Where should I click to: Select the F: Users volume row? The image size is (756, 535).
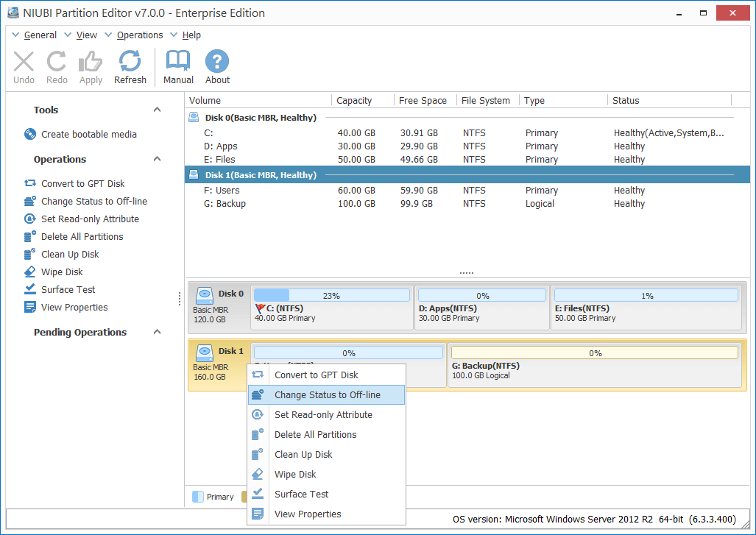click(467, 190)
